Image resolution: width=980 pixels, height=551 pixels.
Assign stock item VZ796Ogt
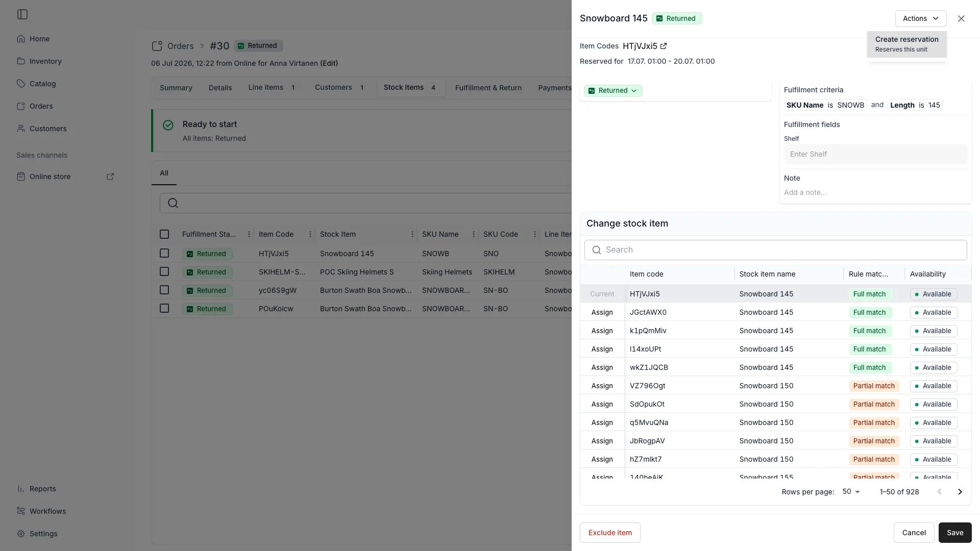[602, 386]
